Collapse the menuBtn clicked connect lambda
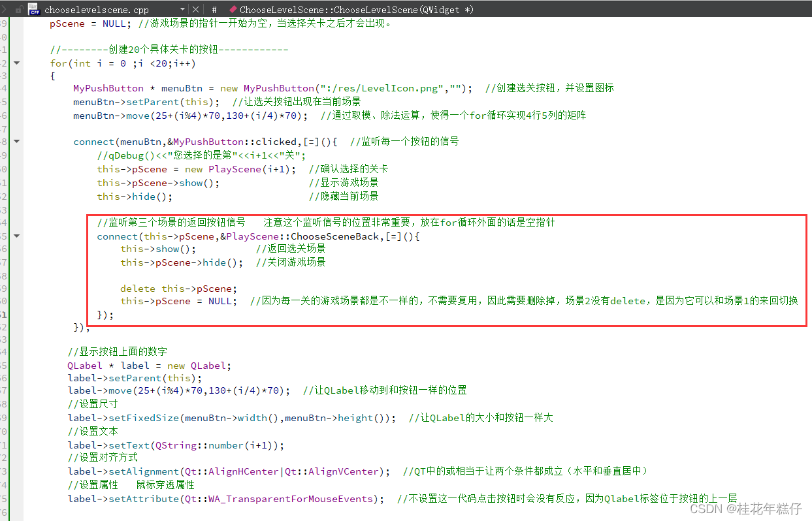Image resolution: width=812 pixels, height=521 pixels. click(x=16, y=141)
